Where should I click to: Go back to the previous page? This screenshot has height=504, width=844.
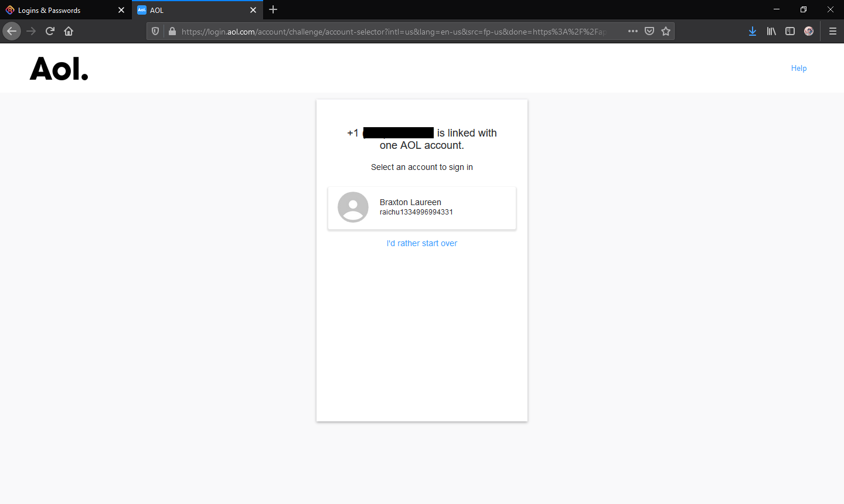click(12, 31)
